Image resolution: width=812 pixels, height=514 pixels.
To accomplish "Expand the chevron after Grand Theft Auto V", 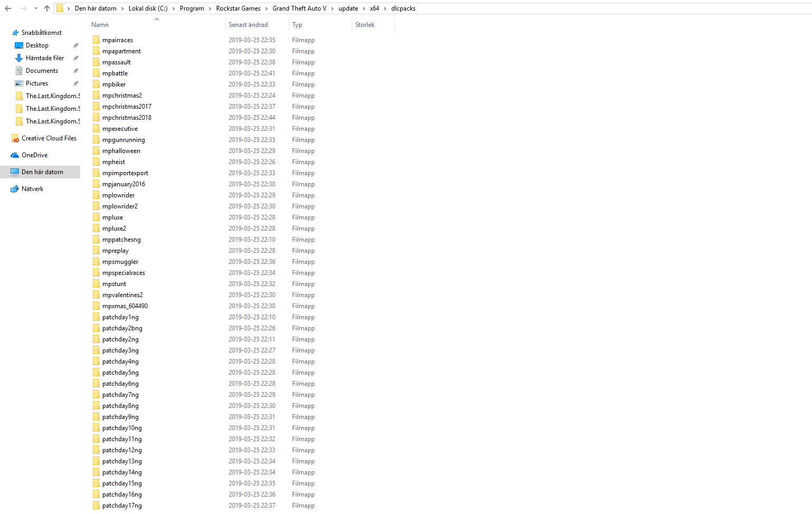I will point(332,8).
